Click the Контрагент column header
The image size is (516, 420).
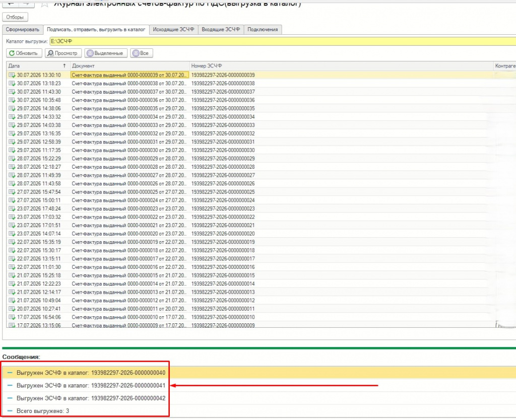pyautogui.click(x=505, y=66)
